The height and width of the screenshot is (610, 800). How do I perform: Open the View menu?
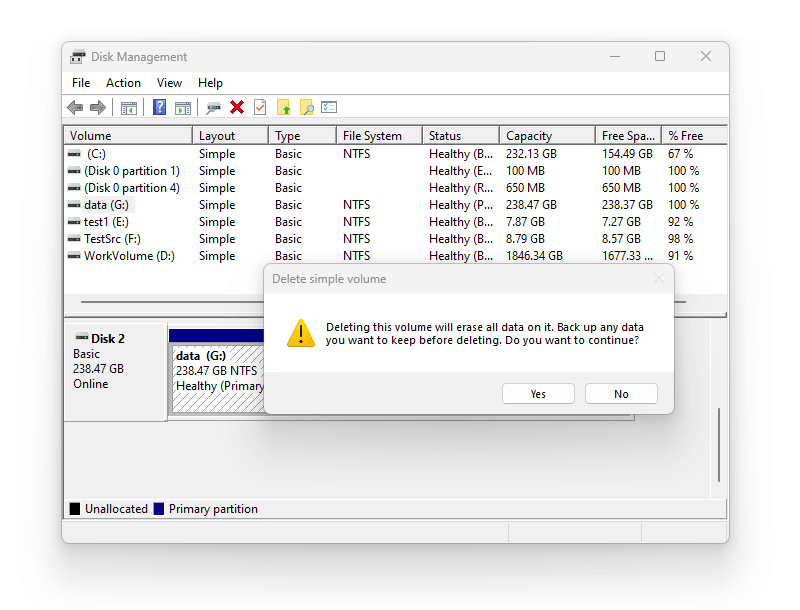click(x=169, y=83)
